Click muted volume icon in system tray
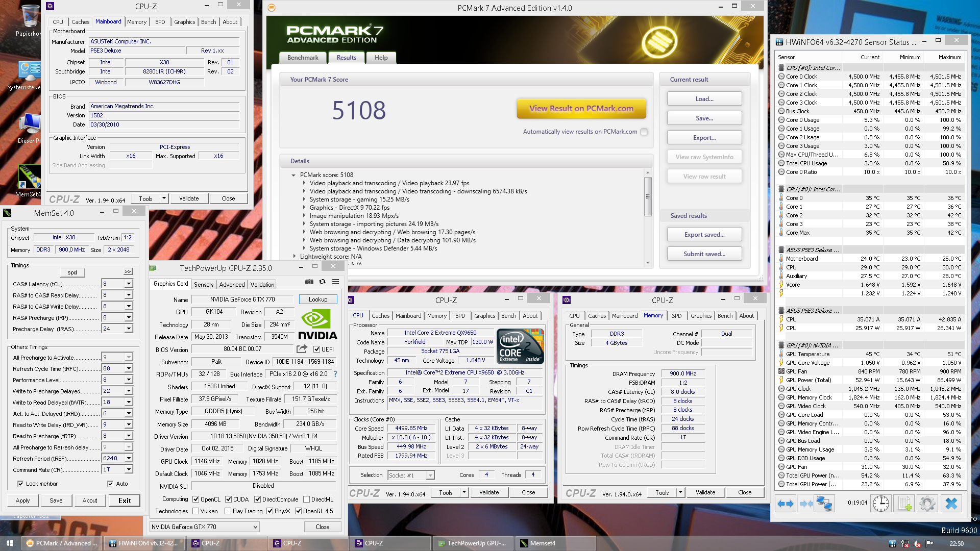This screenshot has width=980, height=551. (917, 543)
